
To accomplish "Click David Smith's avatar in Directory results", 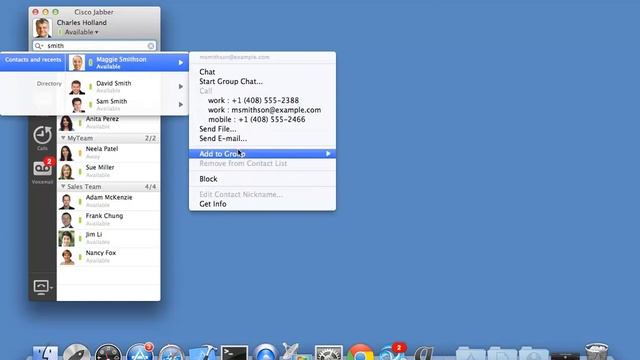I will (x=77, y=87).
